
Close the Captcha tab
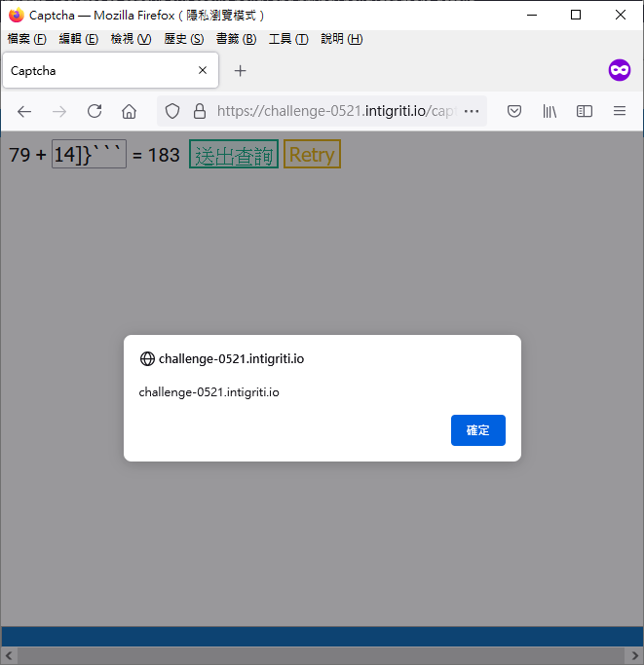tap(203, 70)
